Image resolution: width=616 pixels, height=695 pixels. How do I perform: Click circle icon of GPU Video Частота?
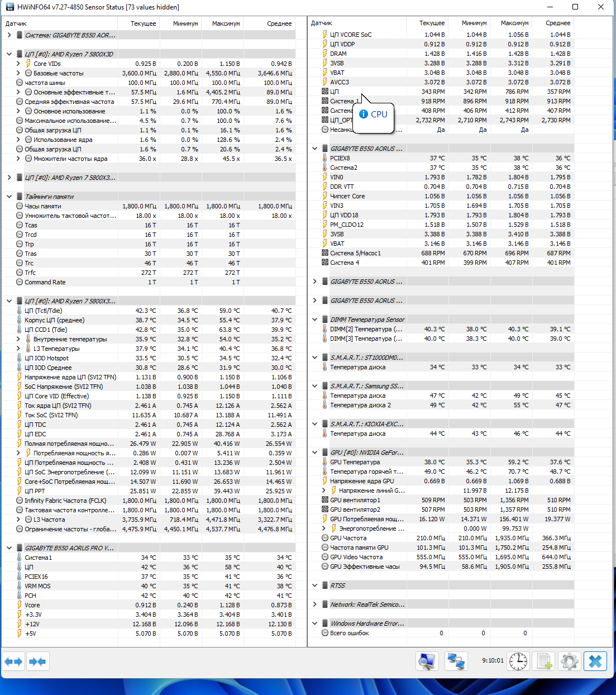tap(324, 557)
